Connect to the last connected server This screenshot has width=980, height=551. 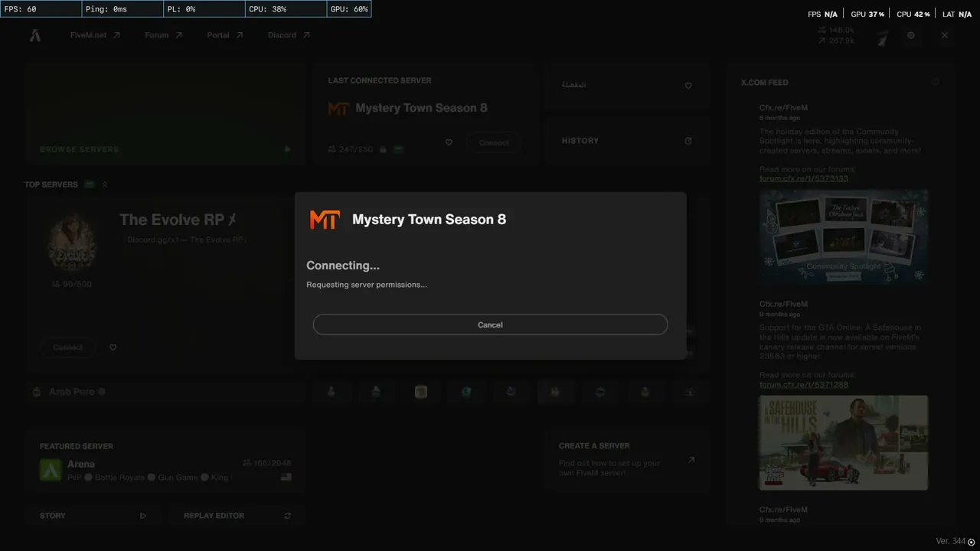click(494, 143)
